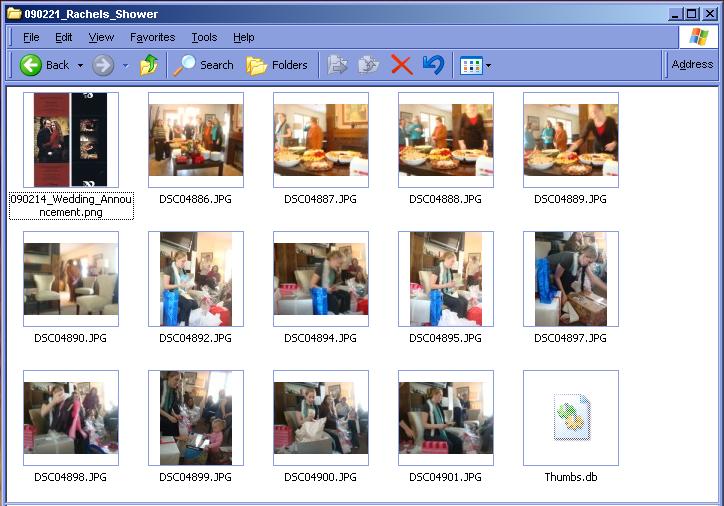Viewport: 724px width, 506px height.
Task: Open the Search pane
Action: click(203, 65)
